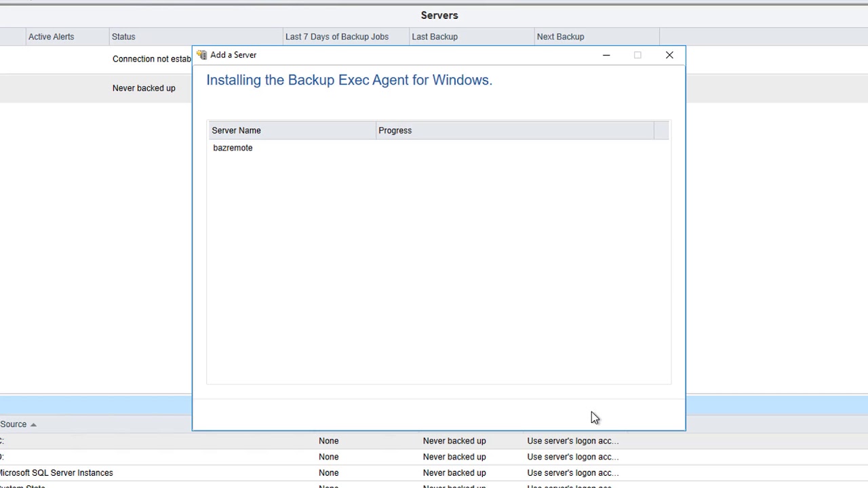Click None in the Microsoft SQL Server row
868x488 pixels.
[x=328, y=472]
